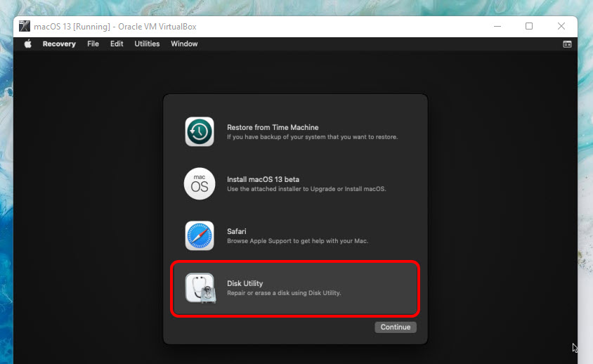Maximize the VirtualBox window
This screenshot has width=593, height=364.
click(x=529, y=26)
